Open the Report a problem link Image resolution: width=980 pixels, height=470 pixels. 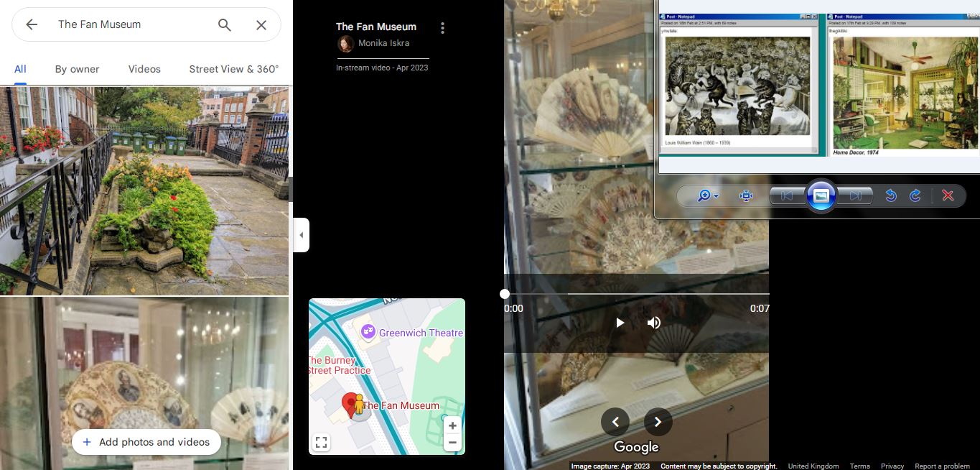942,466
